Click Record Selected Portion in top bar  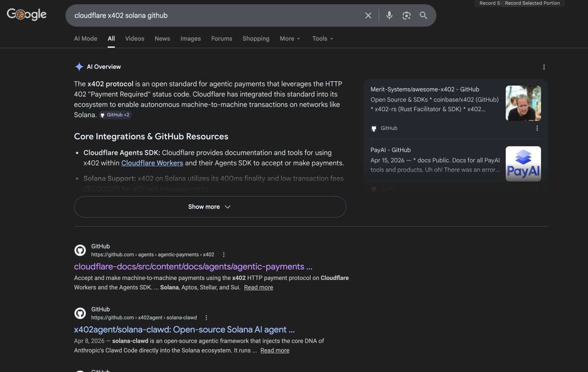tap(532, 3)
